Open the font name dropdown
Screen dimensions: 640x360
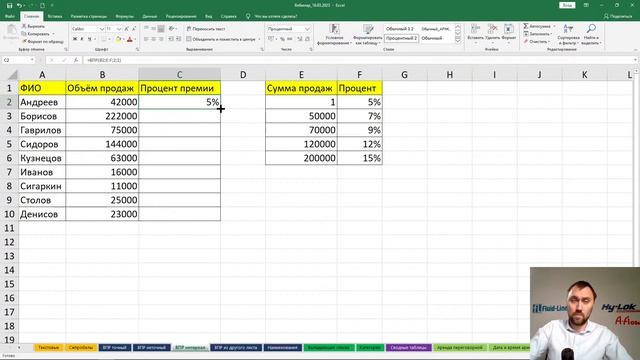click(102, 29)
